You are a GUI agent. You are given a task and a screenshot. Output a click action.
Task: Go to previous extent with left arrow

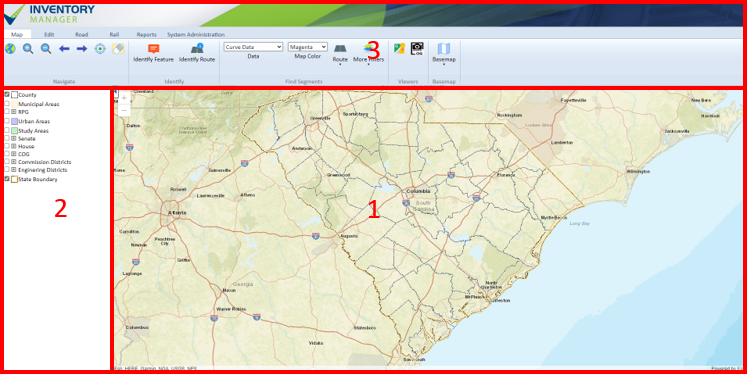click(64, 49)
